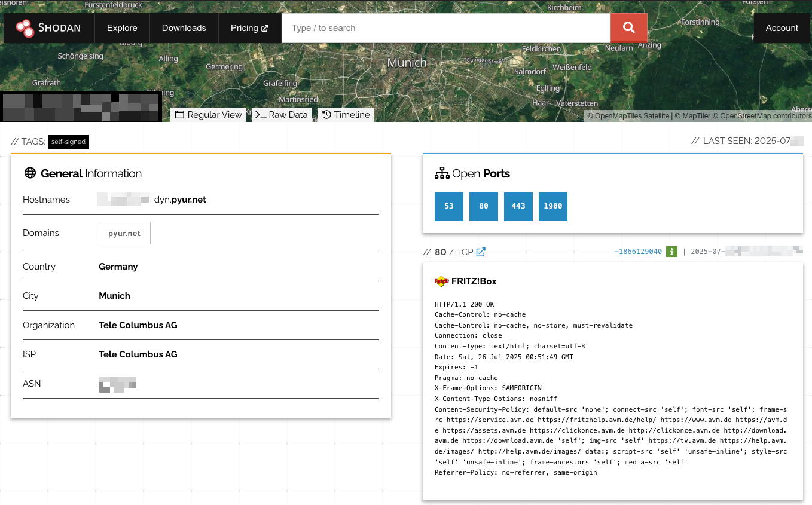Switch to Timeline tab
The image size is (812, 505).
click(x=346, y=115)
